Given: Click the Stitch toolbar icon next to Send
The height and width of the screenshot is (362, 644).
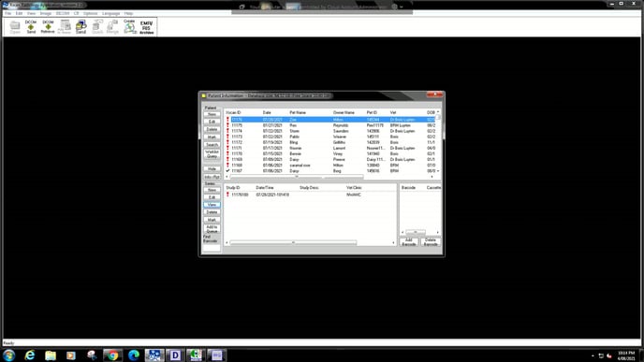Looking at the screenshot, I should coord(97,27).
